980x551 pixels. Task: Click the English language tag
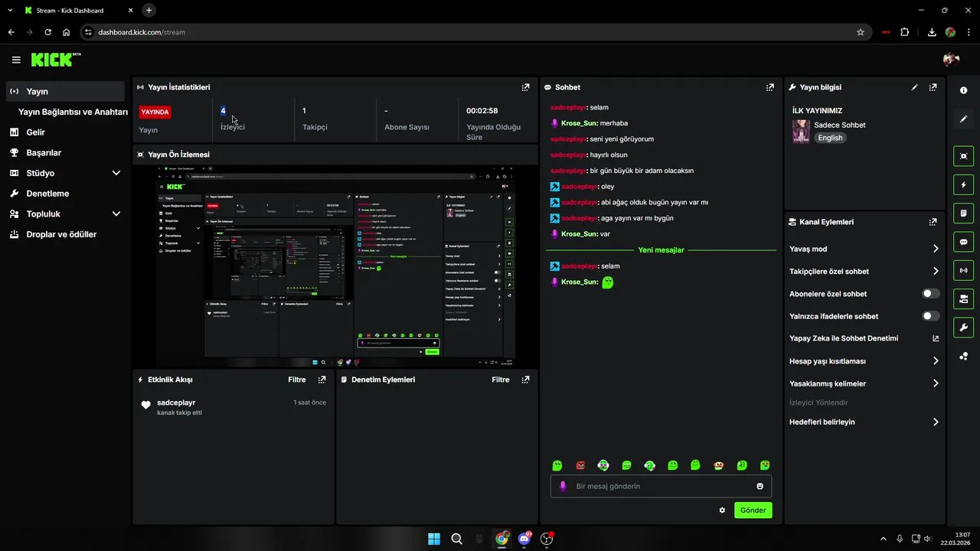tap(830, 138)
